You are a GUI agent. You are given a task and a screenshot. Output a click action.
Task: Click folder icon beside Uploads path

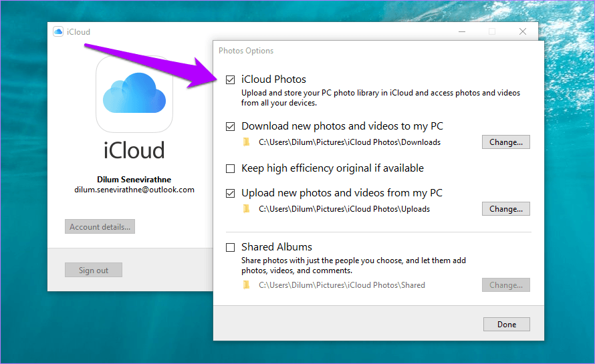247,209
